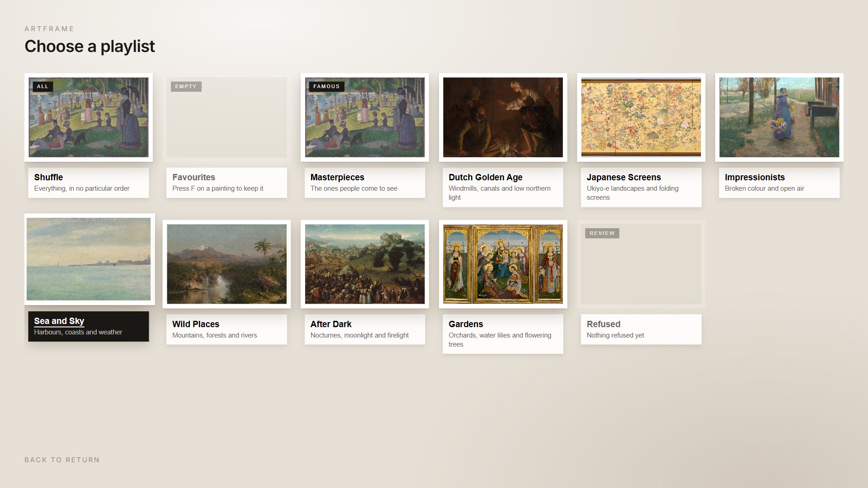Select the Wild Places caption card

click(226, 329)
